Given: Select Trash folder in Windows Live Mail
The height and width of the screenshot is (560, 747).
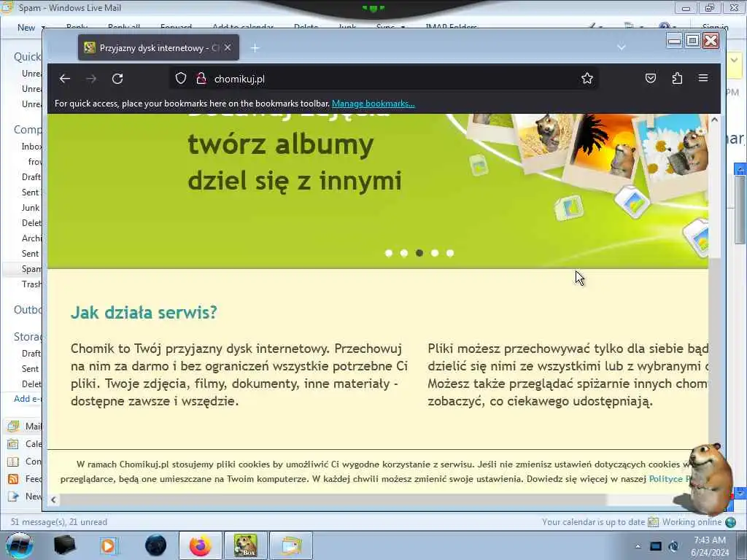Looking at the screenshot, I should [31, 284].
